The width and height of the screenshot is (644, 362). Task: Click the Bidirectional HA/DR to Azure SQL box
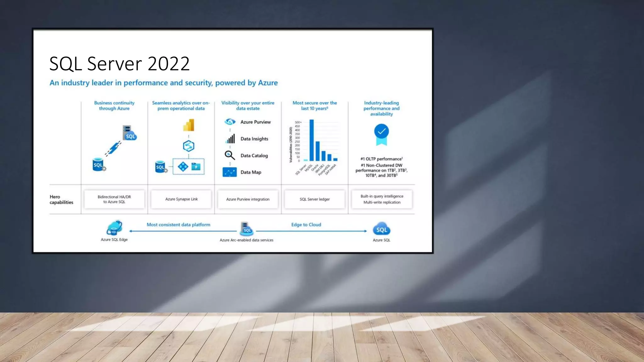click(x=114, y=199)
